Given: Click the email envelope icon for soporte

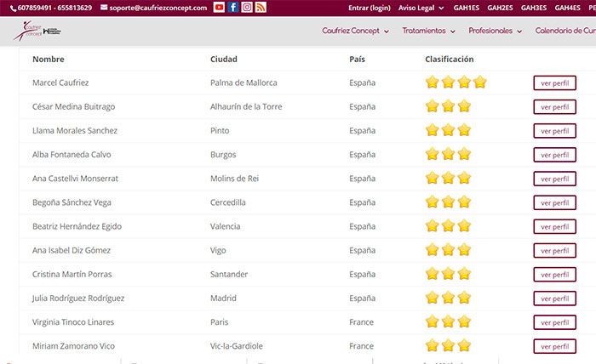Looking at the screenshot, I should pyautogui.click(x=104, y=8).
